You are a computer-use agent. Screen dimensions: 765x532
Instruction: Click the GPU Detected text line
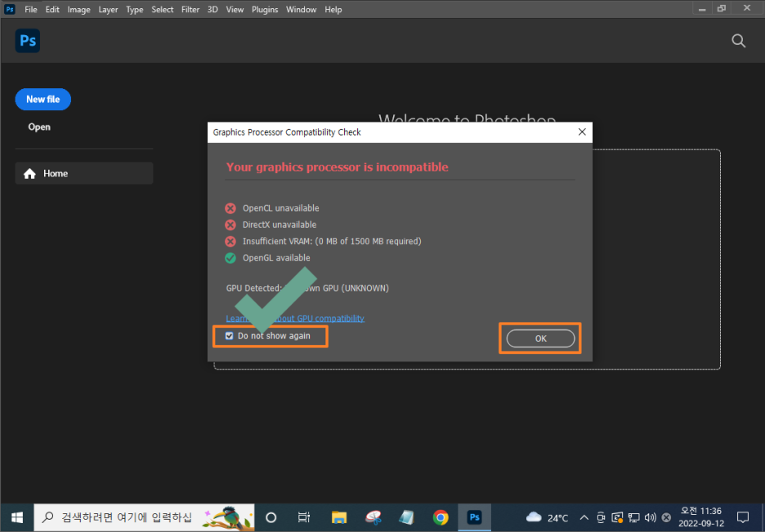(x=307, y=288)
